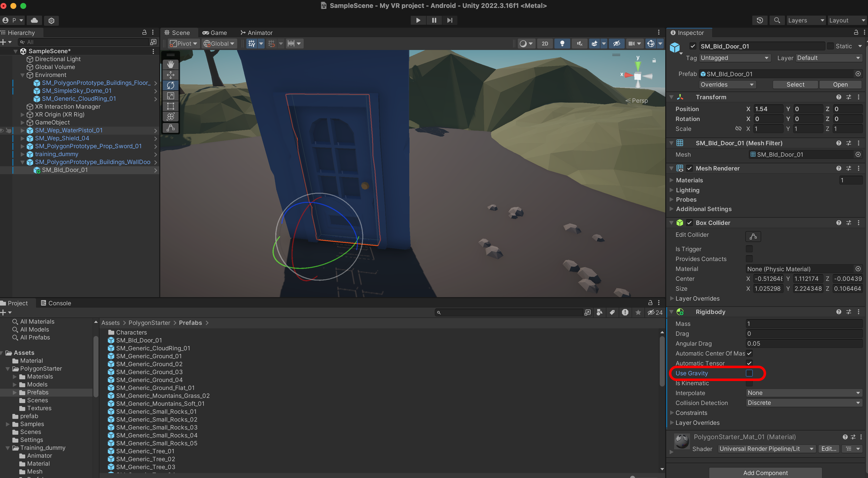Expand the Materials section in Mesh Renderer

(672, 180)
